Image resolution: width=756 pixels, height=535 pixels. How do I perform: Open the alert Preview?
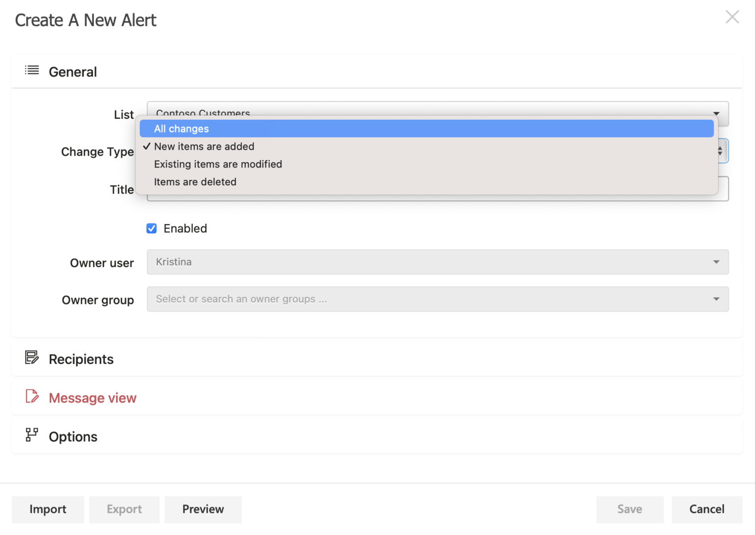[x=203, y=509]
